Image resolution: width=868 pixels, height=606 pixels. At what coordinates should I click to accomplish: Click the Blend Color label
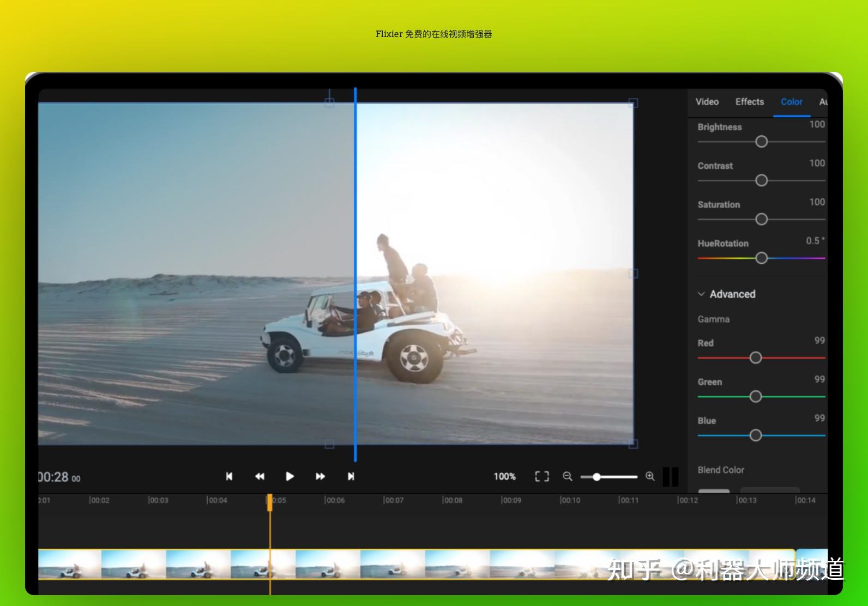[721, 470]
